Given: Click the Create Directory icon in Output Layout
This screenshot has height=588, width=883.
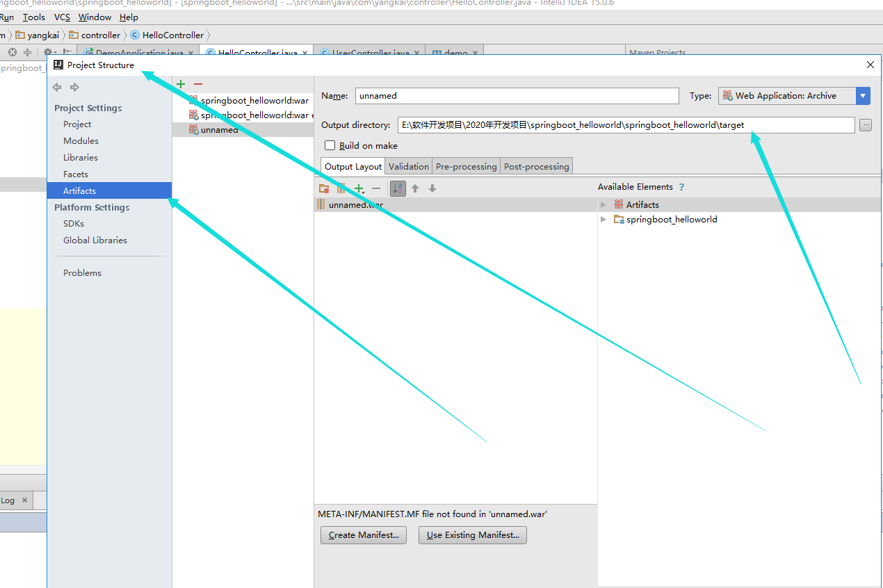Looking at the screenshot, I should (x=324, y=188).
